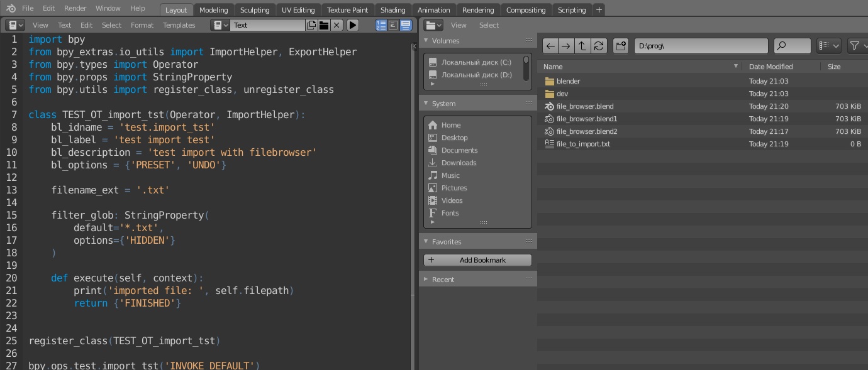Navigate back to previous folder
This screenshot has width=868, height=370.
click(550, 45)
